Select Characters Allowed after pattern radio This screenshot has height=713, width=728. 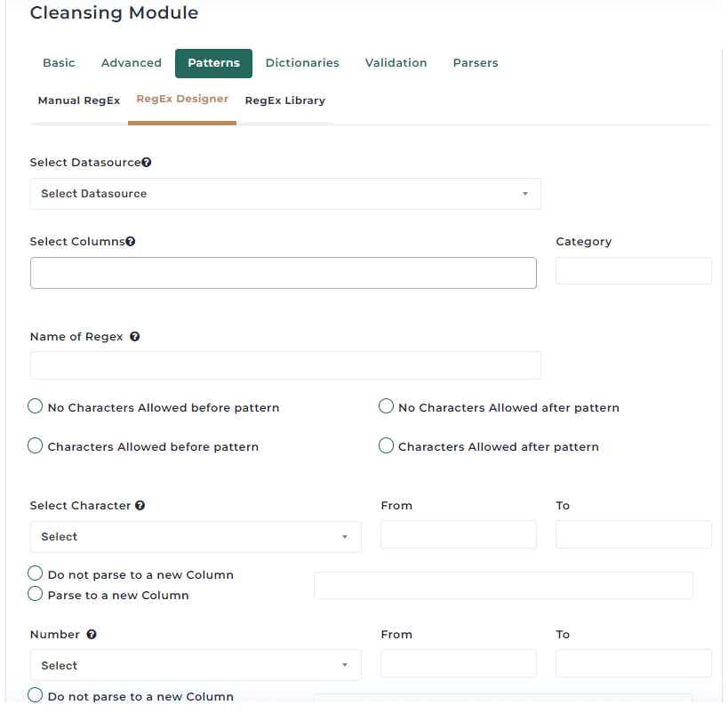click(x=386, y=445)
